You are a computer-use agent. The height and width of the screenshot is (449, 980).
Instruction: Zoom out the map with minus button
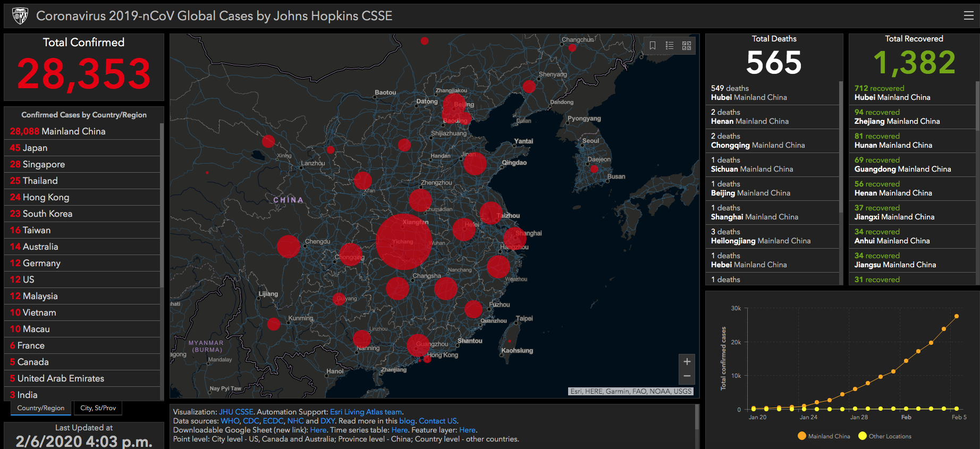[x=687, y=376]
